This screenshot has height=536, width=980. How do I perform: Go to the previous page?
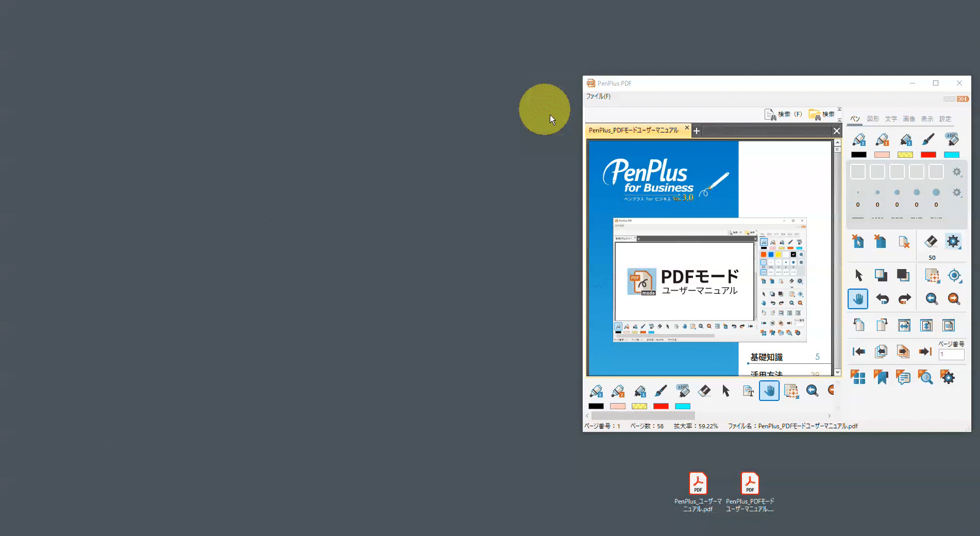(x=881, y=351)
